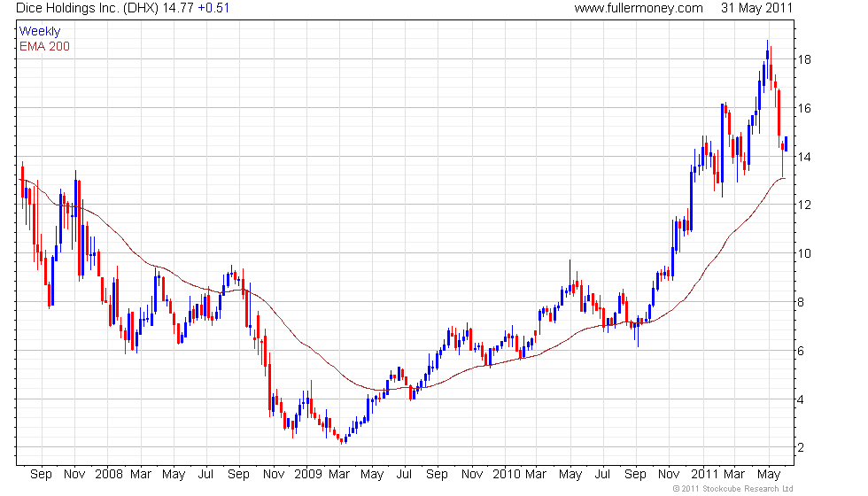The height and width of the screenshot is (496, 868).
Task: Click the 6 price axis label
Action: coord(801,351)
